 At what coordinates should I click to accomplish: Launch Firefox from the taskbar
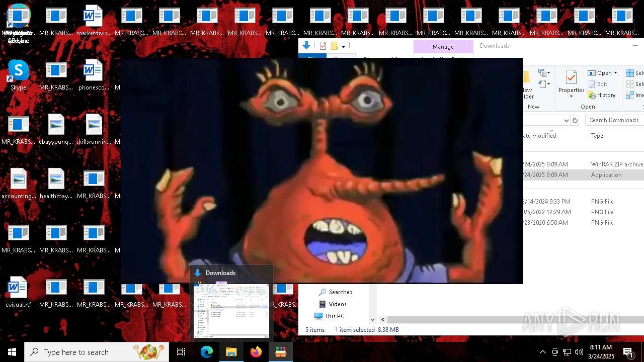(x=256, y=352)
